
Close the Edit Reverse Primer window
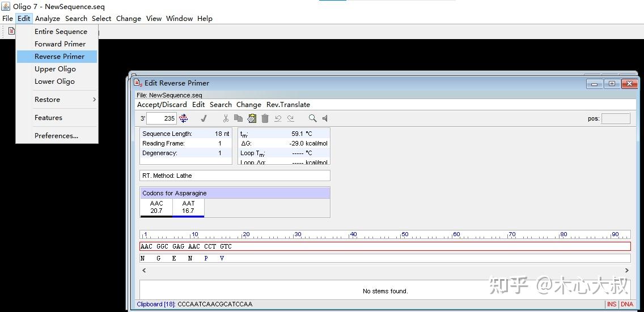tap(629, 84)
